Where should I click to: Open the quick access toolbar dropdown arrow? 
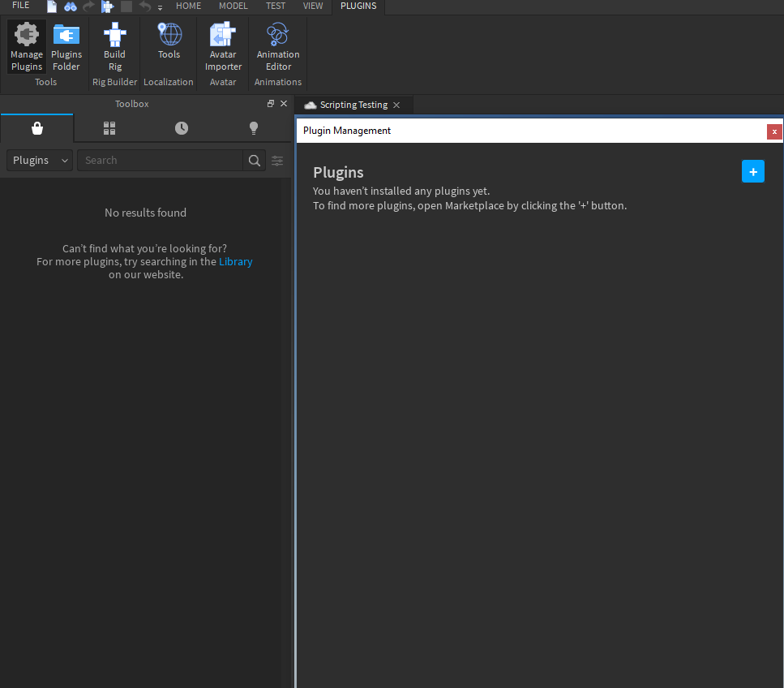point(160,7)
